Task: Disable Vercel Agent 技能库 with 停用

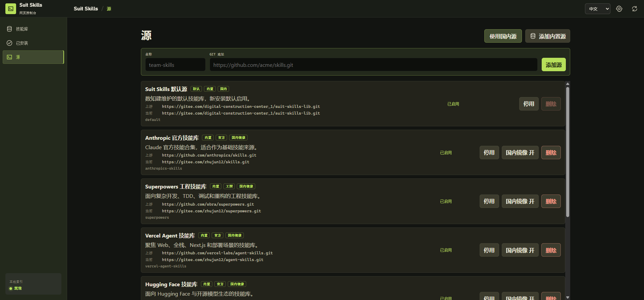Action: point(489,250)
